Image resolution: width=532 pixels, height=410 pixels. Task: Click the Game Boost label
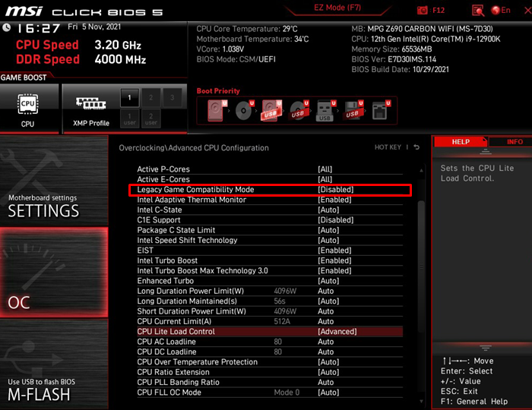pos(24,77)
